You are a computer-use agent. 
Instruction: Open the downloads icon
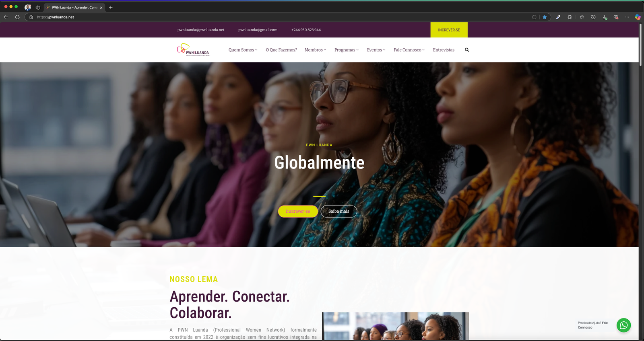tap(605, 17)
